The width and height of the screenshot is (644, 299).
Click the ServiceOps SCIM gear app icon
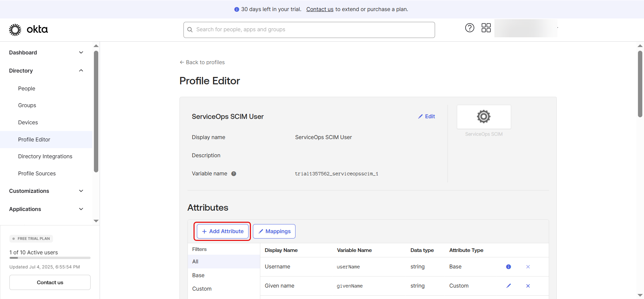click(x=484, y=117)
